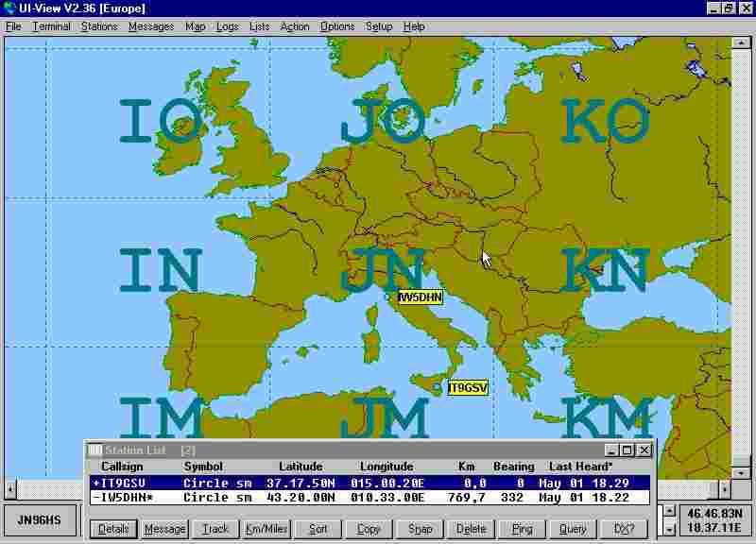Open the Messages menu
This screenshot has width=756, height=544.
151,26
